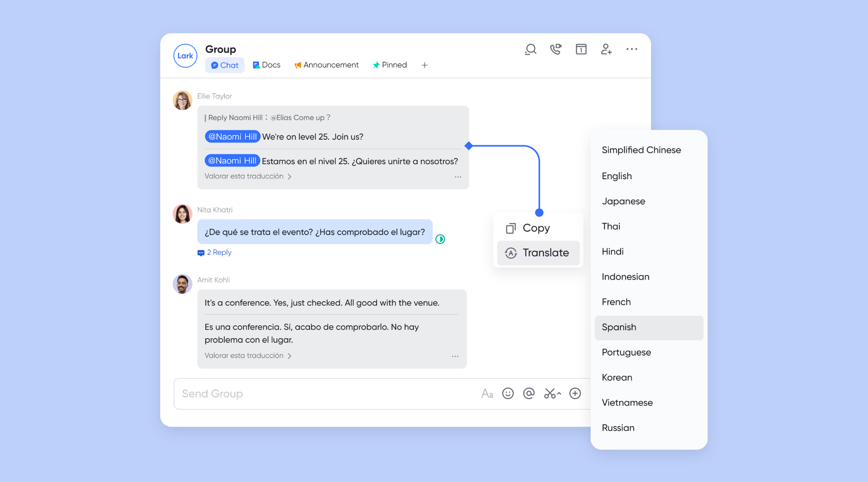This screenshot has height=482, width=868.
Task: Click the quoted Reply Naomi Hill line
Action: click(267, 118)
